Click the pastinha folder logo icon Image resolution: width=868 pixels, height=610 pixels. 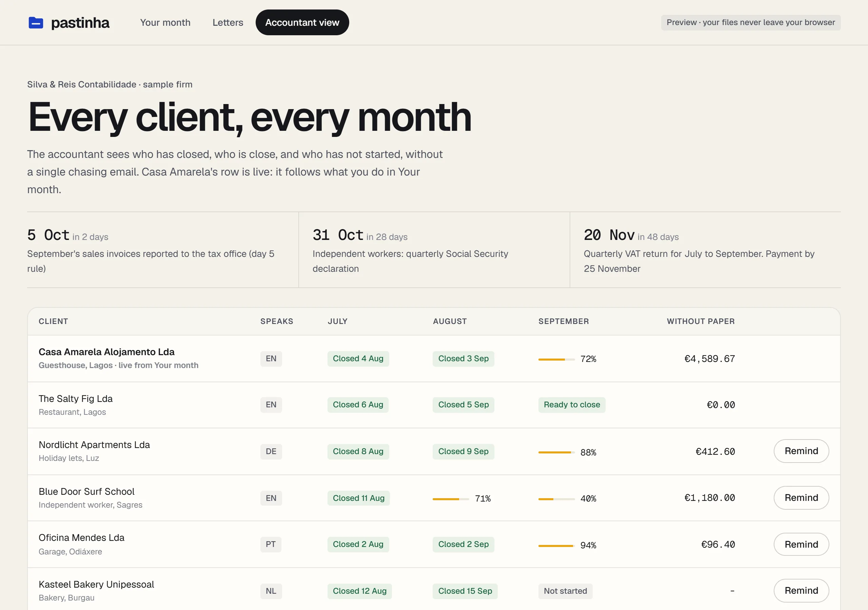pyautogui.click(x=36, y=23)
